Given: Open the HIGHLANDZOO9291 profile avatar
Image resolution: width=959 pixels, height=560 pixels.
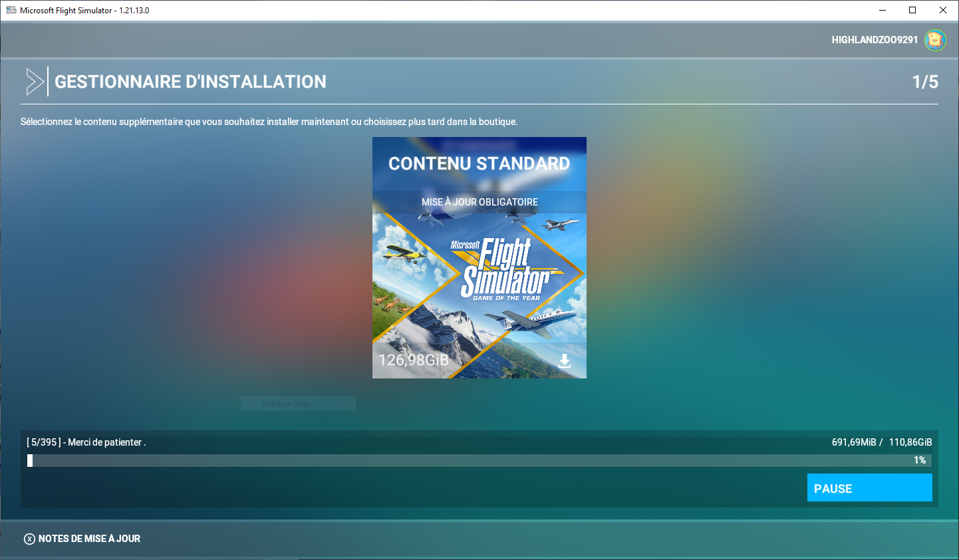Looking at the screenshot, I should [x=935, y=40].
